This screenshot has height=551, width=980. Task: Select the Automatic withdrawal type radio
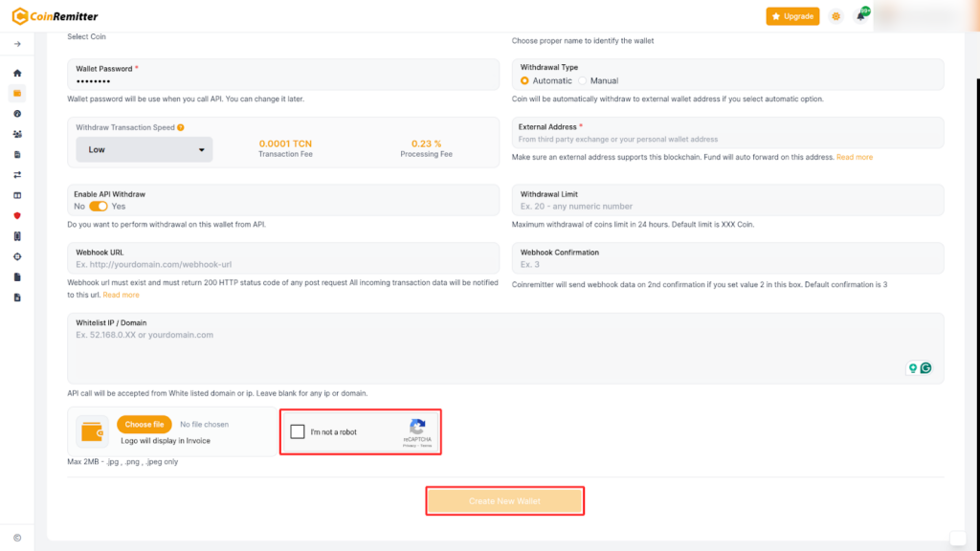[524, 80]
